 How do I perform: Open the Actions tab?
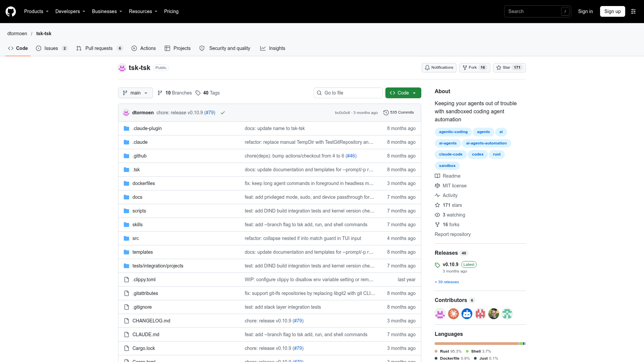[144, 48]
